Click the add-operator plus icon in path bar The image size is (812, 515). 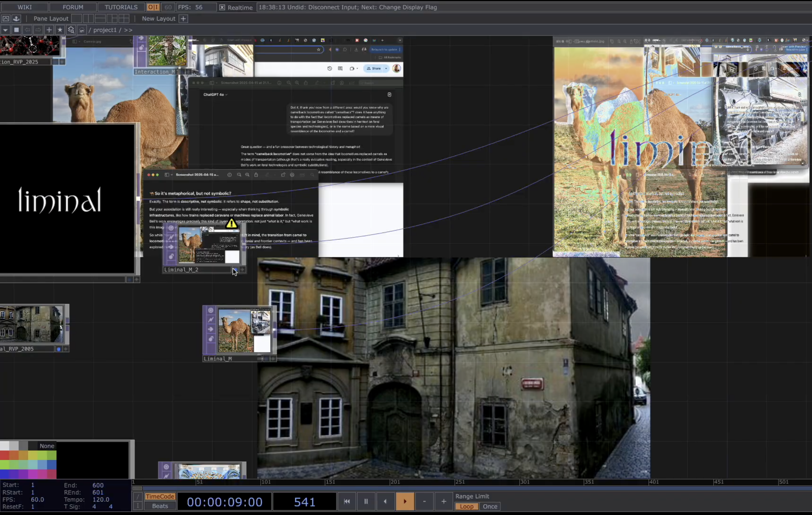tap(49, 30)
